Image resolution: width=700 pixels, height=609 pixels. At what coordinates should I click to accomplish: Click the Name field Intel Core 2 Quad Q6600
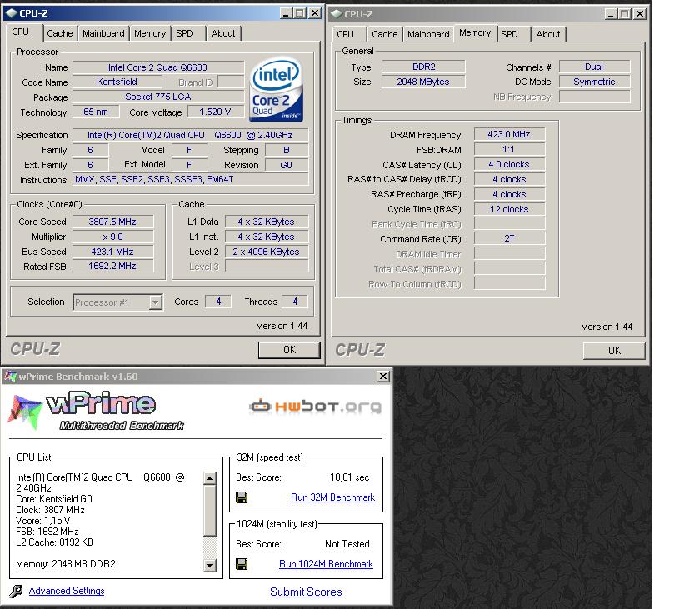coord(158,67)
